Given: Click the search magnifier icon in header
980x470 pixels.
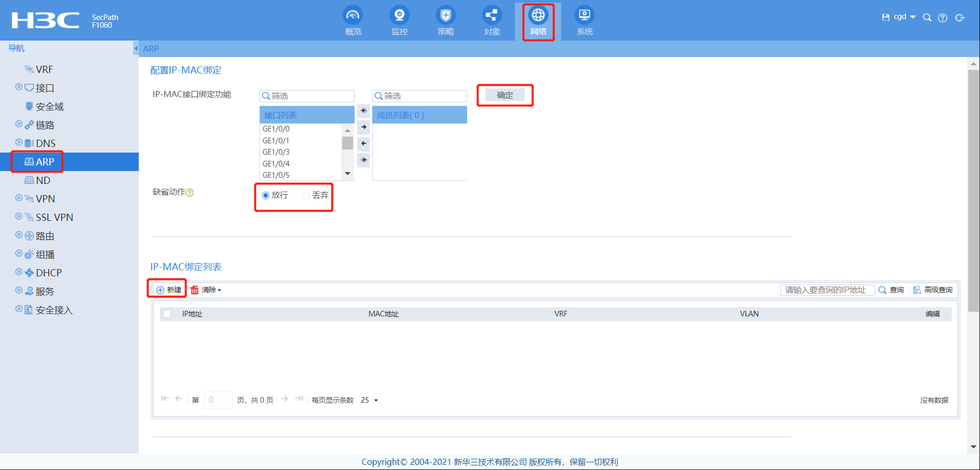Looking at the screenshot, I should click(x=927, y=17).
